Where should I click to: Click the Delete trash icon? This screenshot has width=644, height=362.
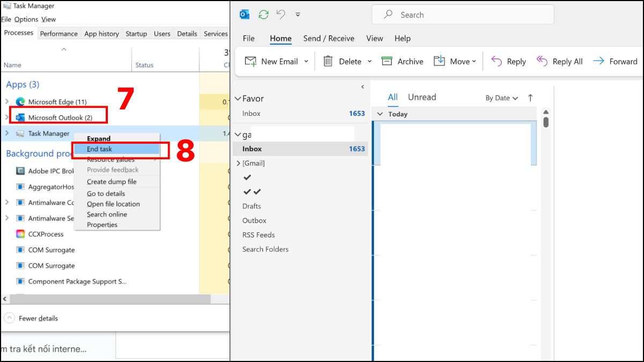tap(328, 61)
